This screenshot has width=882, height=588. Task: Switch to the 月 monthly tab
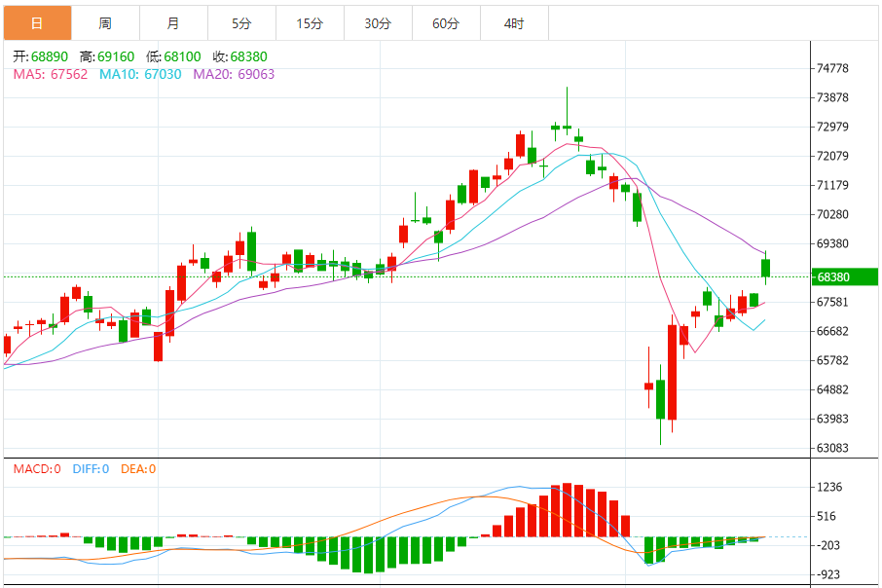click(x=173, y=23)
